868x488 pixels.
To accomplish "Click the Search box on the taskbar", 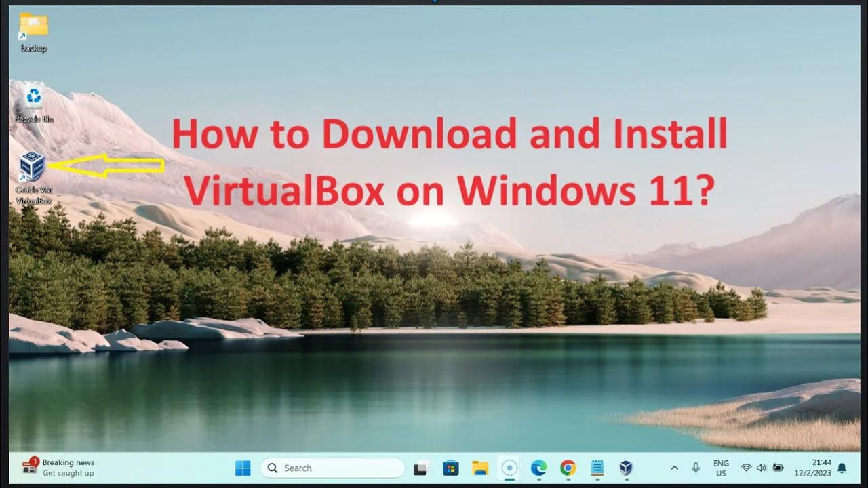I will tap(332, 468).
